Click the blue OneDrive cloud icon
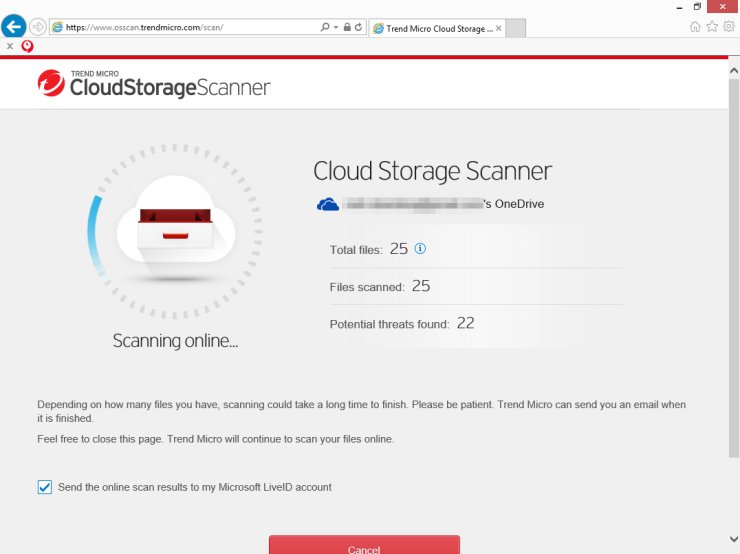740x554 pixels. click(328, 204)
